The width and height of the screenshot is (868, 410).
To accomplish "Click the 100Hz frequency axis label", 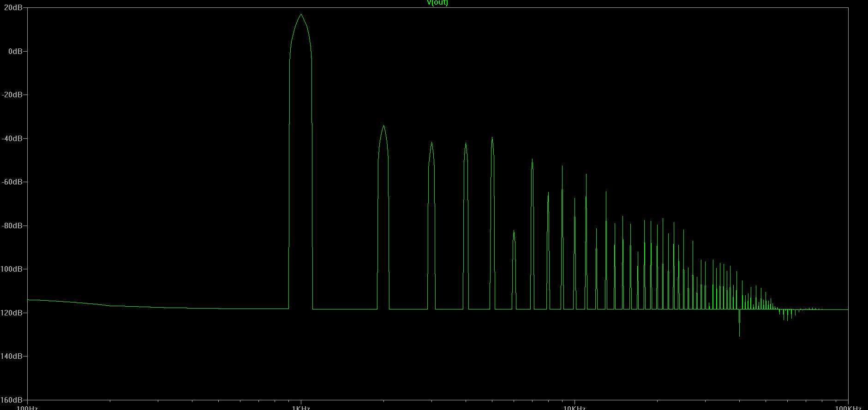I will coord(27,408).
